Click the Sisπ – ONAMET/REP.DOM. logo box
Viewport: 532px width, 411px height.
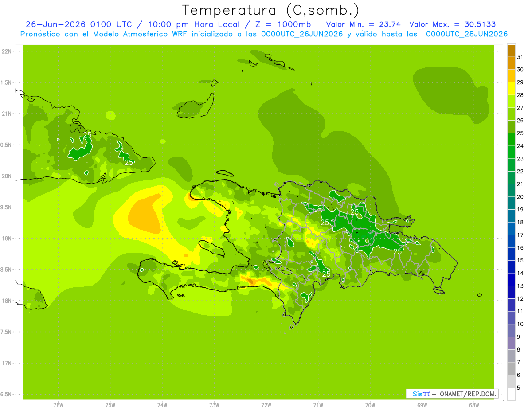452,394
